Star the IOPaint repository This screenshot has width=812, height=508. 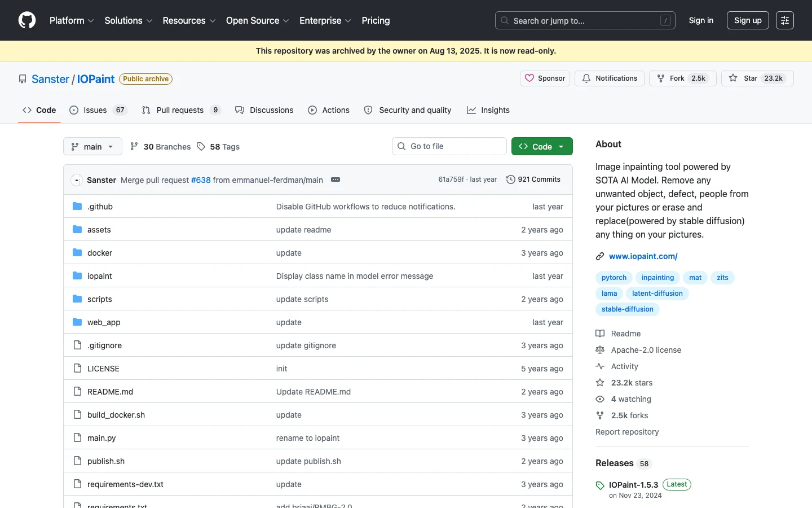point(757,78)
